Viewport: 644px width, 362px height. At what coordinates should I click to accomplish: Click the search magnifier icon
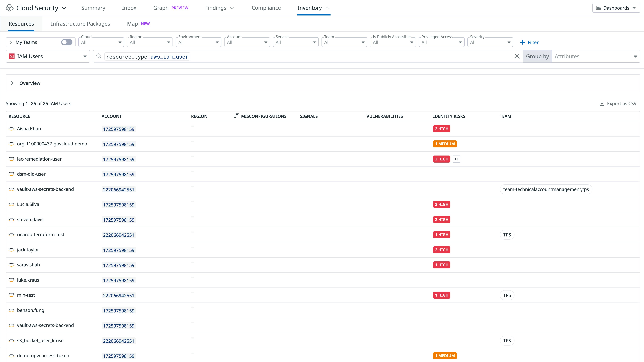pos(99,56)
